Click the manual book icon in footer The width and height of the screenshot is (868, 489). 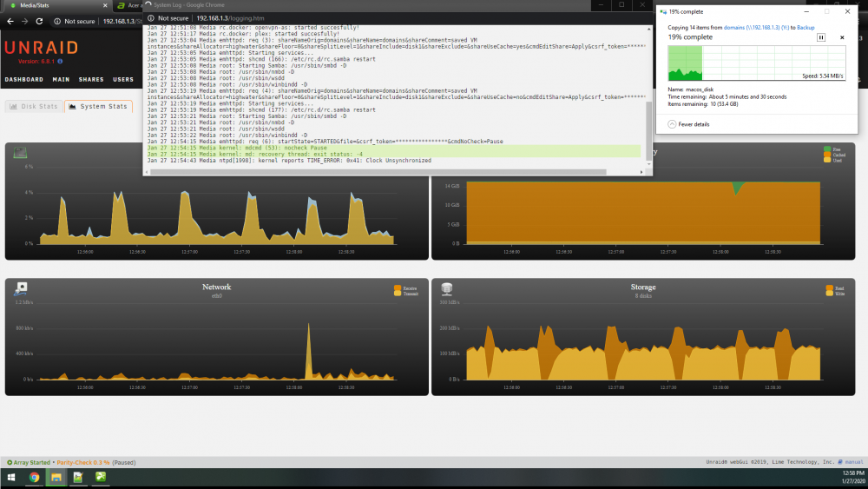tap(840, 462)
